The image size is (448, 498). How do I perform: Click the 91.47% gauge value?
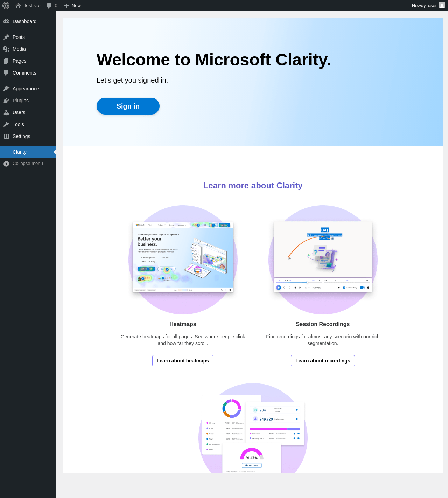click(252, 458)
